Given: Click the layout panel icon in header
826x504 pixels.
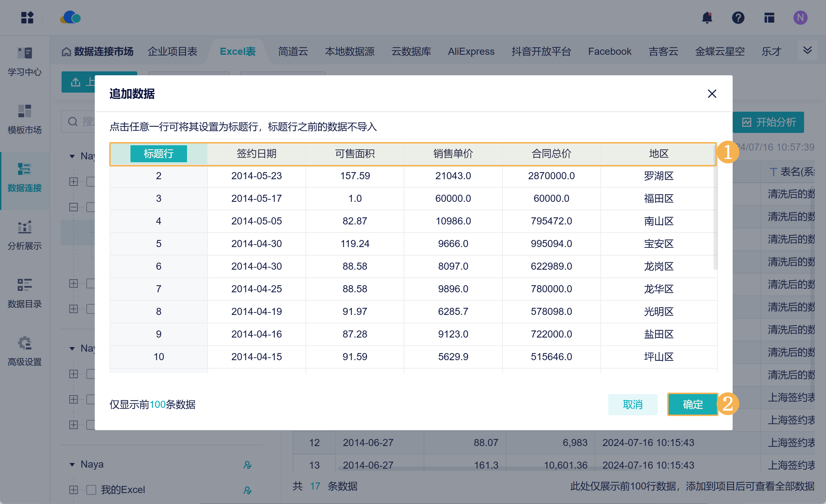Looking at the screenshot, I should pyautogui.click(x=769, y=18).
